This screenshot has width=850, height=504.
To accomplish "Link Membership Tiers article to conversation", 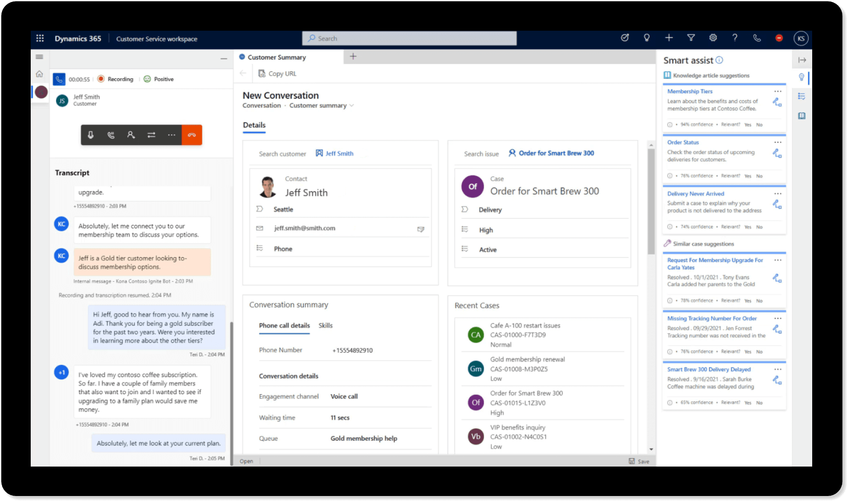I will (777, 102).
